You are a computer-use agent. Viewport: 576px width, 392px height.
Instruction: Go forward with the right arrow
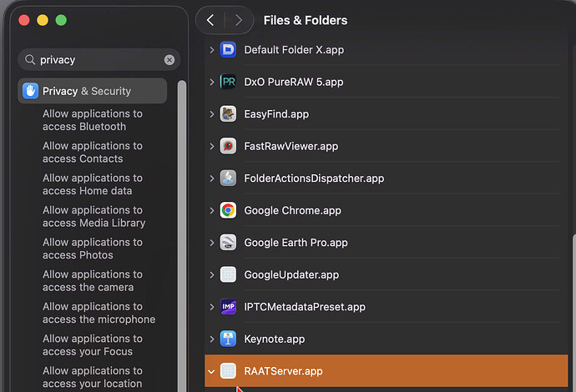239,20
